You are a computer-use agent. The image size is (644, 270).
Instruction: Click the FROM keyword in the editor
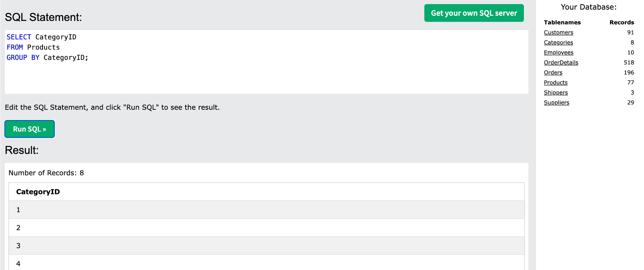click(15, 47)
